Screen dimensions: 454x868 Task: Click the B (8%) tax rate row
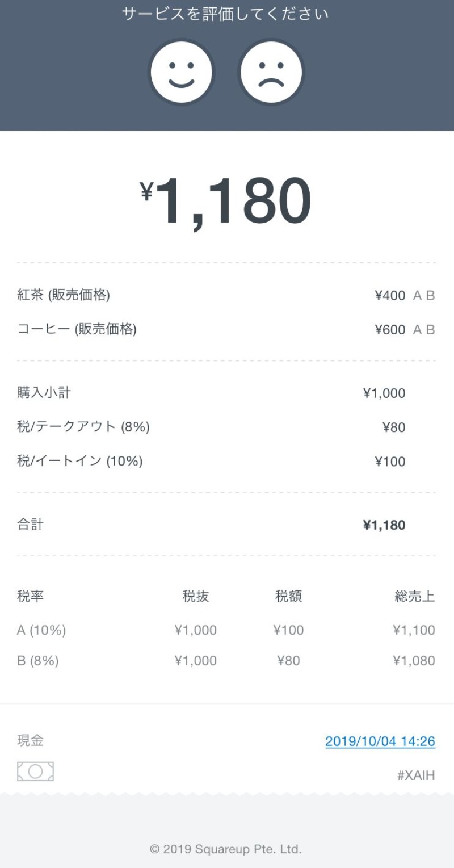[x=38, y=661]
